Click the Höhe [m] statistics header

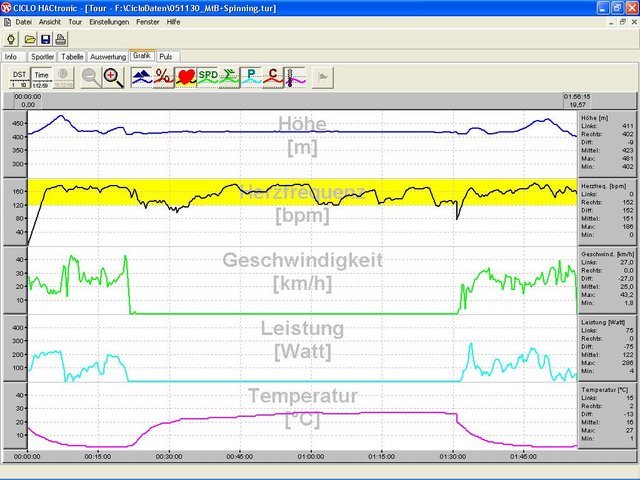click(x=595, y=118)
